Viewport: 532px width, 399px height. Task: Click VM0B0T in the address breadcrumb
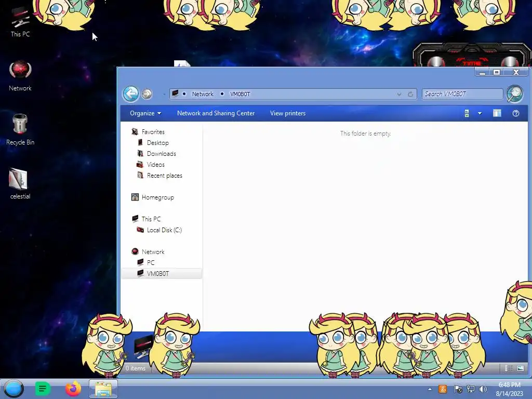(x=240, y=94)
